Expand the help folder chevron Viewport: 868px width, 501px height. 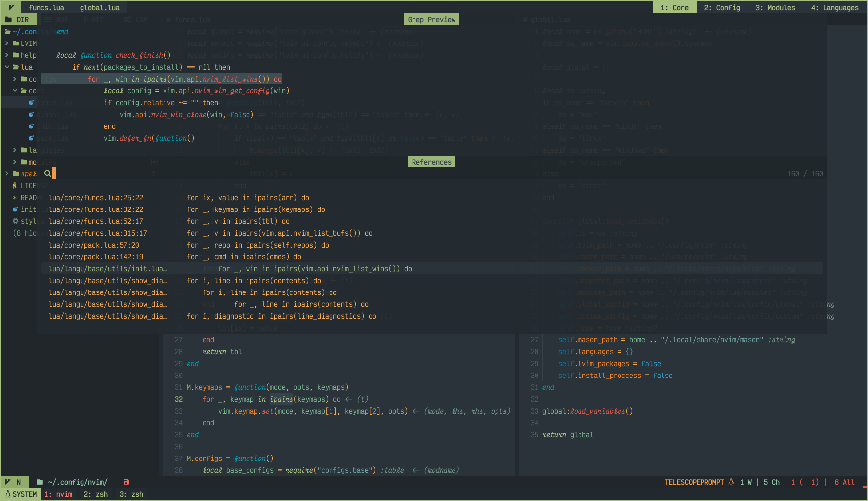[7, 55]
